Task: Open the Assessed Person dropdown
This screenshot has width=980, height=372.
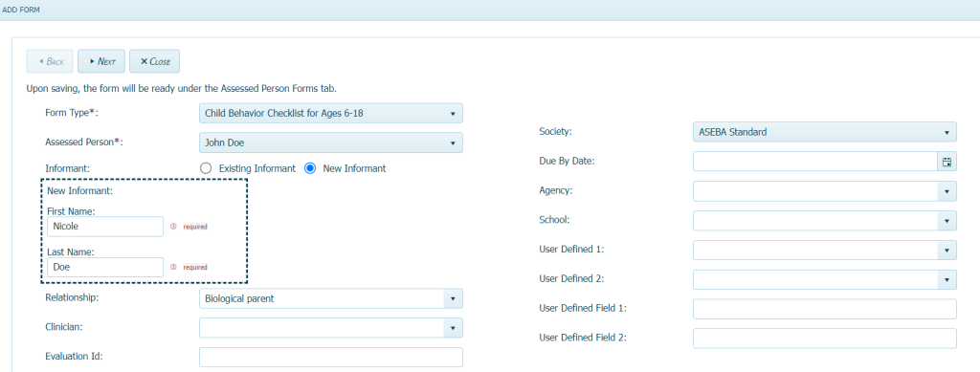Action: pos(331,142)
